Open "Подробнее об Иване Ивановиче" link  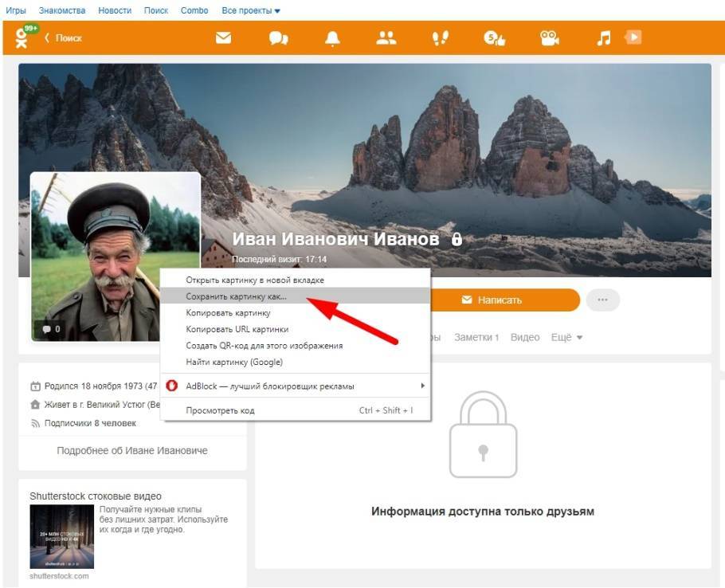coord(132,450)
